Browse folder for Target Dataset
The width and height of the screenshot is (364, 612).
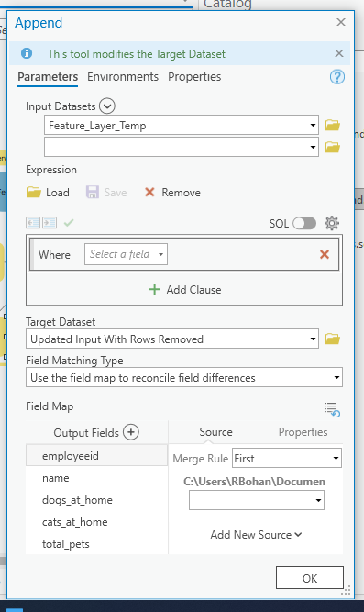[x=333, y=339]
